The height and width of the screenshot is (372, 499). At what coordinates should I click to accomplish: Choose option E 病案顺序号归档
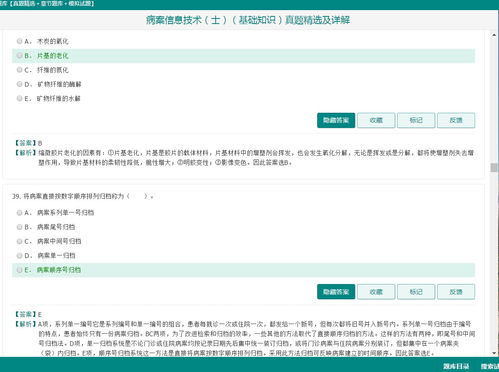[x=19, y=270]
